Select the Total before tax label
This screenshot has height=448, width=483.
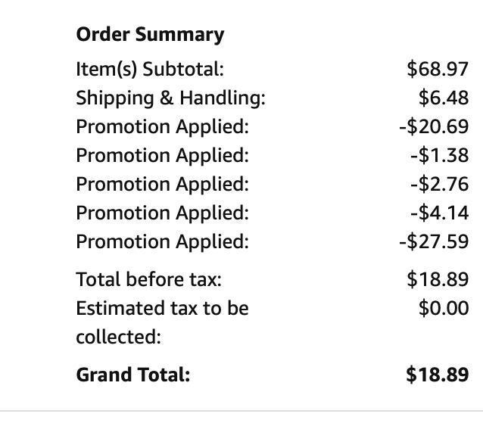(x=149, y=279)
